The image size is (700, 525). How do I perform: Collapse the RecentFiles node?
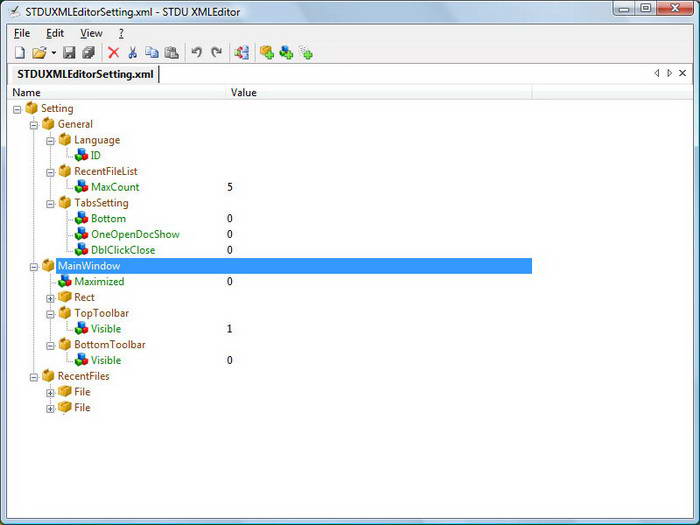tap(34, 377)
